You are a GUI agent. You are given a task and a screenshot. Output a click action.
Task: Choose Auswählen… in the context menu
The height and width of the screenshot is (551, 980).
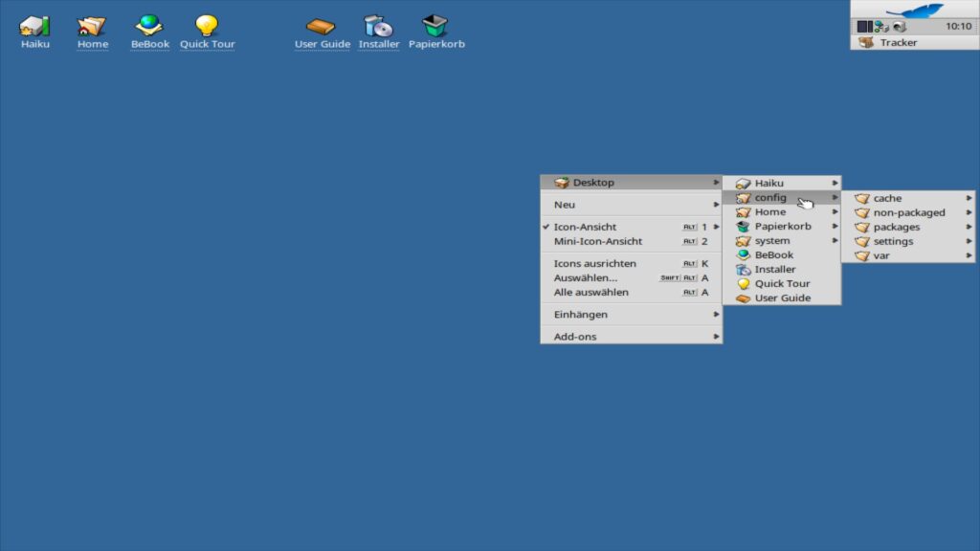click(632, 278)
